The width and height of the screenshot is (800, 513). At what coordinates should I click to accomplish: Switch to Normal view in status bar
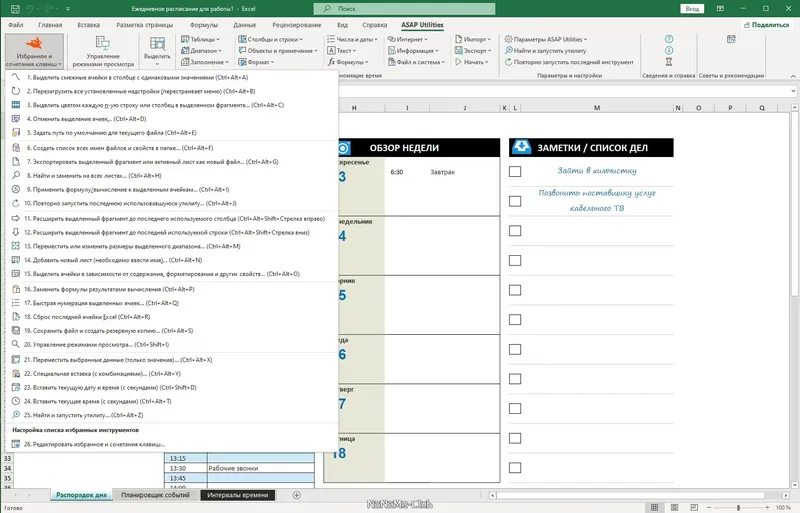click(x=655, y=507)
